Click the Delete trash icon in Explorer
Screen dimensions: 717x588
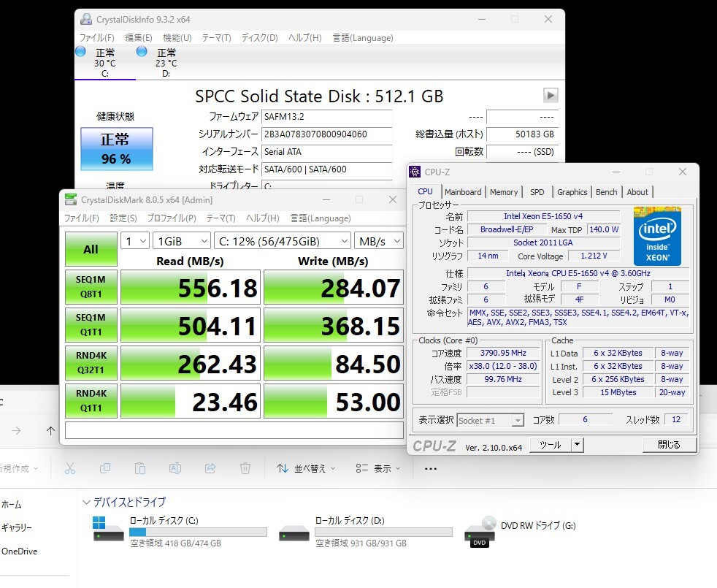[245, 468]
